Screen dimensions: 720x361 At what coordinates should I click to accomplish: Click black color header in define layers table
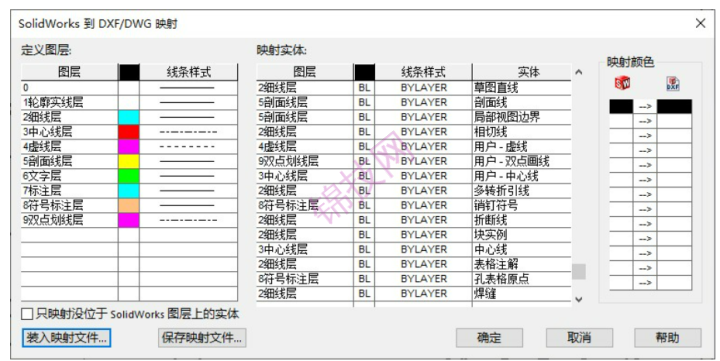click(x=129, y=72)
